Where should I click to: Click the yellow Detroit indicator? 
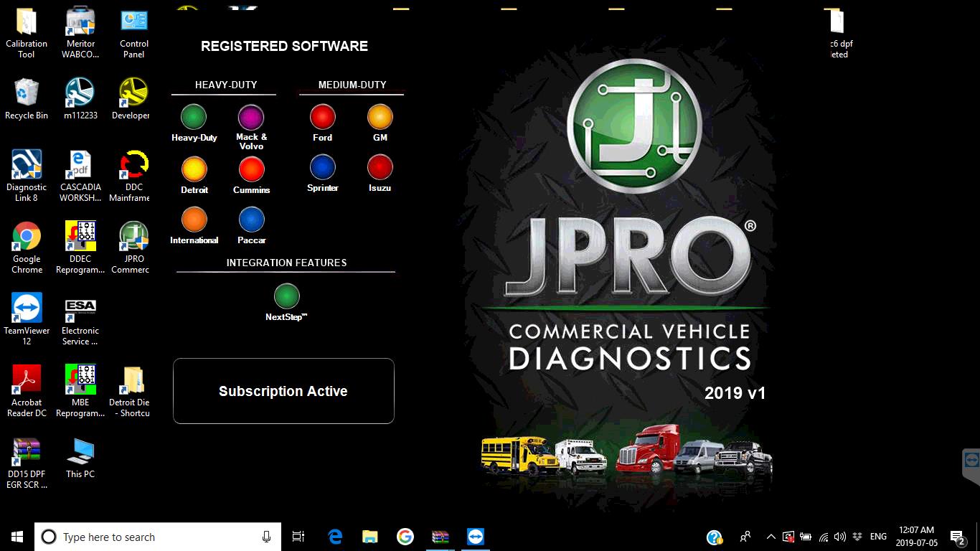coord(194,169)
